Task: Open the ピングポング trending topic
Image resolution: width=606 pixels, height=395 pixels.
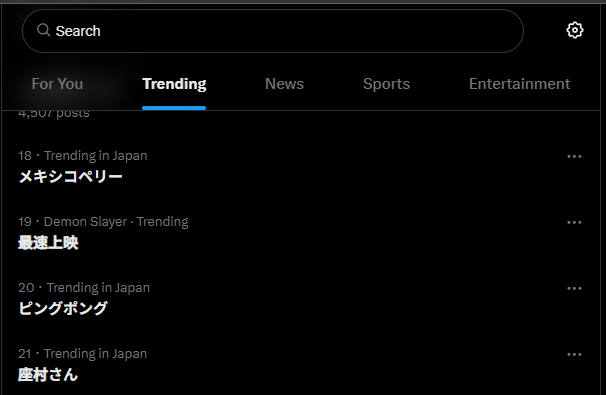Action: click(x=63, y=308)
